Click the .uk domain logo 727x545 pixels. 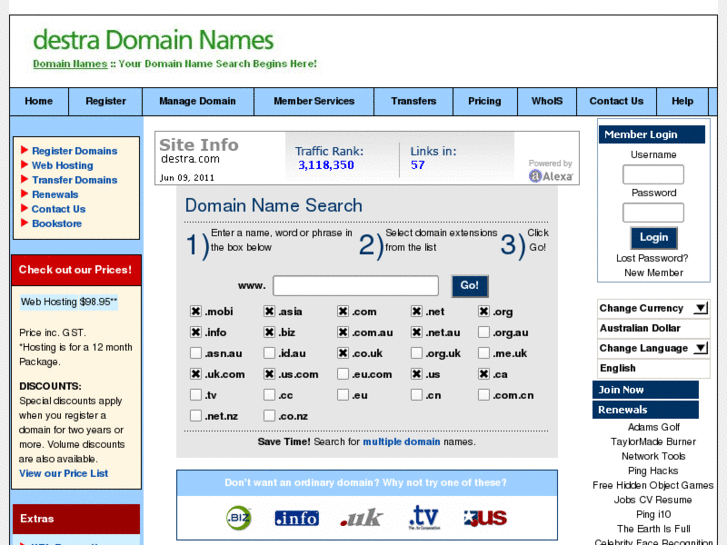(x=361, y=518)
